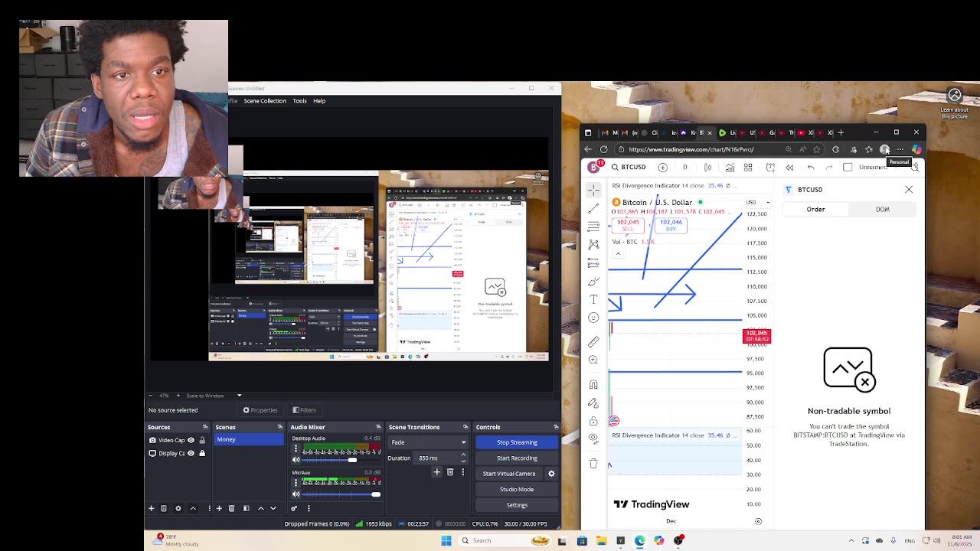Screen dimensions: 980x551
Task: Toggle Video Capture source visibility
Action: tap(191, 440)
